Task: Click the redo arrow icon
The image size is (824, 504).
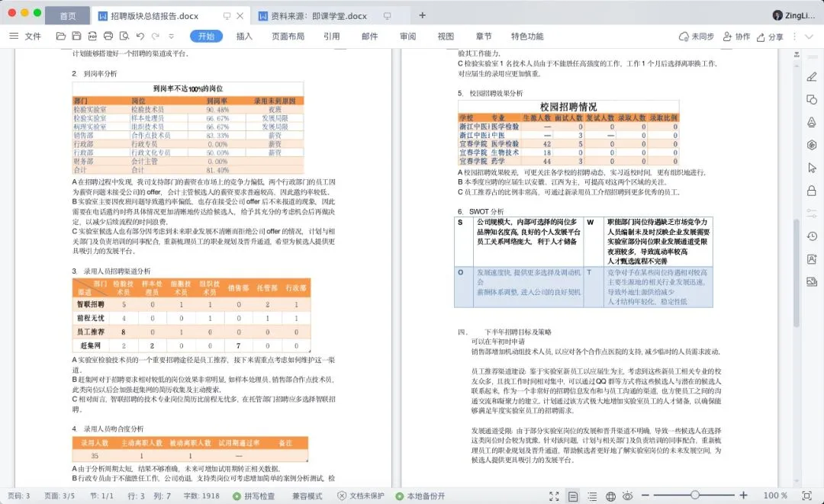Action: pyautogui.click(x=156, y=37)
